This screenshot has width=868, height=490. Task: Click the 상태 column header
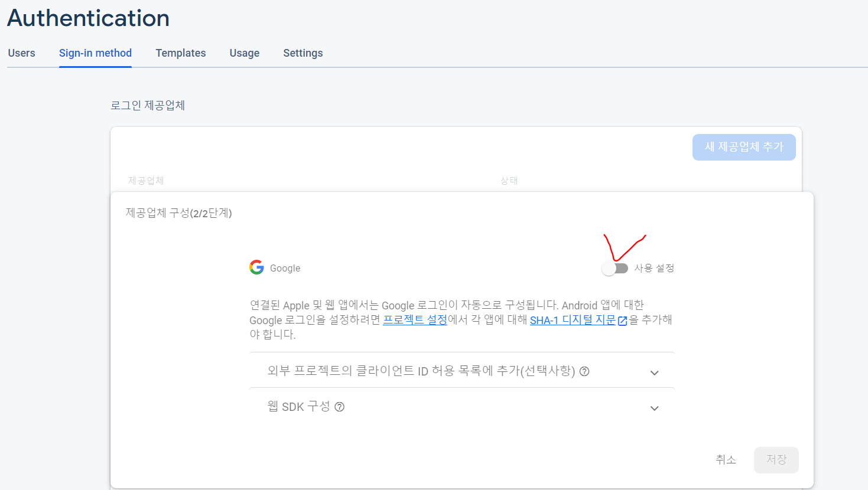509,181
